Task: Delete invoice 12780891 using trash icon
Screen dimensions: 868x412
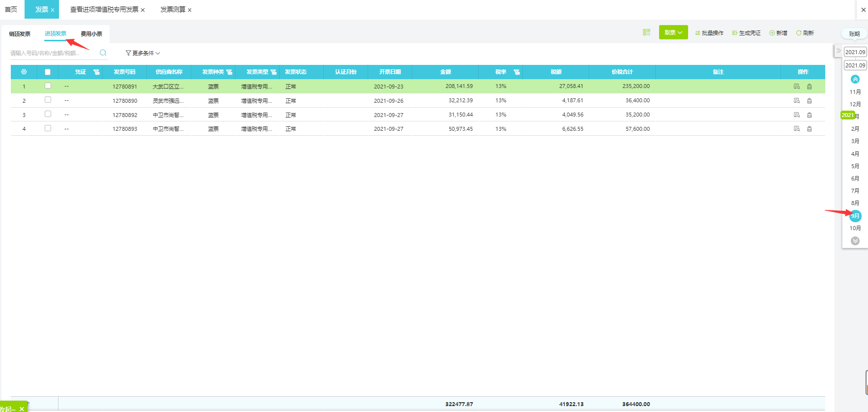Action: 809,87
